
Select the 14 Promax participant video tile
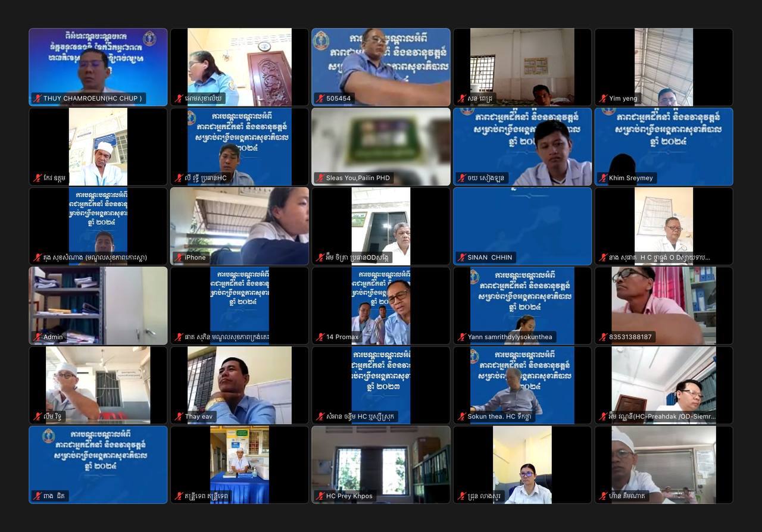tap(381, 305)
